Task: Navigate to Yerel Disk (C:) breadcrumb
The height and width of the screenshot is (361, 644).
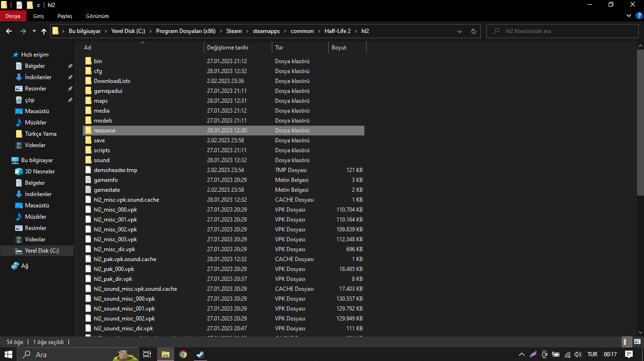Action: (x=128, y=31)
